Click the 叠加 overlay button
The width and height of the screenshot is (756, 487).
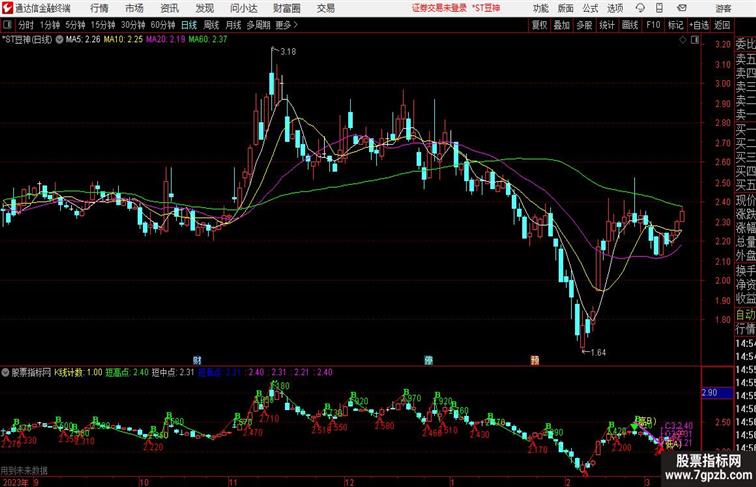point(562,25)
